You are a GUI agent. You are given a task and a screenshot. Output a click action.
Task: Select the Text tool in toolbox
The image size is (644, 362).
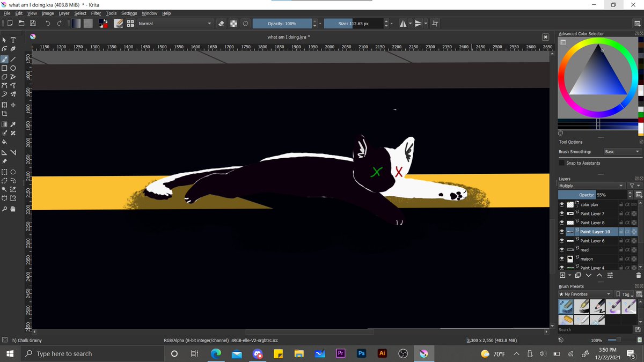(x=13, y=40)
